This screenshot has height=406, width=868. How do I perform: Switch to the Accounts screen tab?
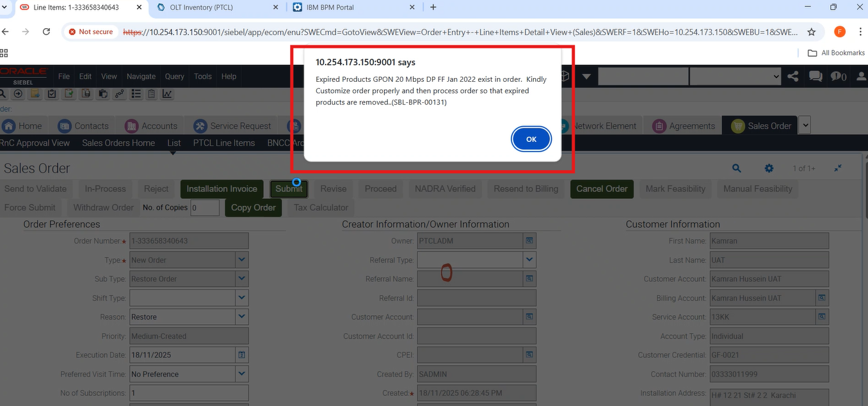pyautogui.click(x=151, y=126)
